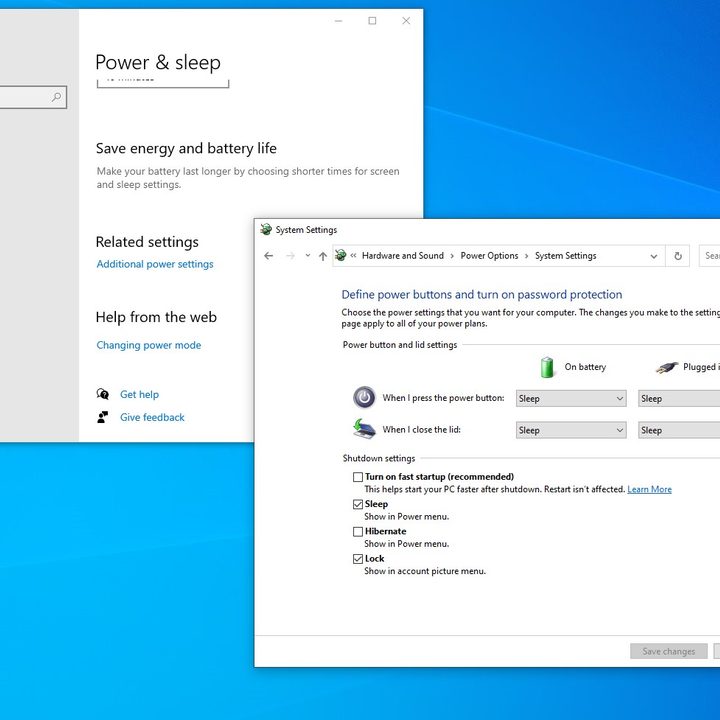The height and width of the screenshot is (720, 720).
Task: Minimize the Settings window
Action: 338,21
